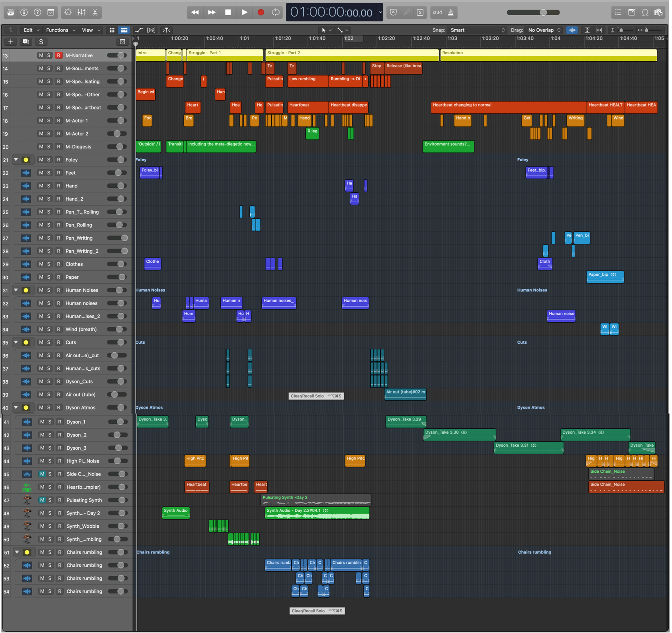Record-enable the M-Narrative track
Screen dimensions: 672x633
click(x=58, y=55)
